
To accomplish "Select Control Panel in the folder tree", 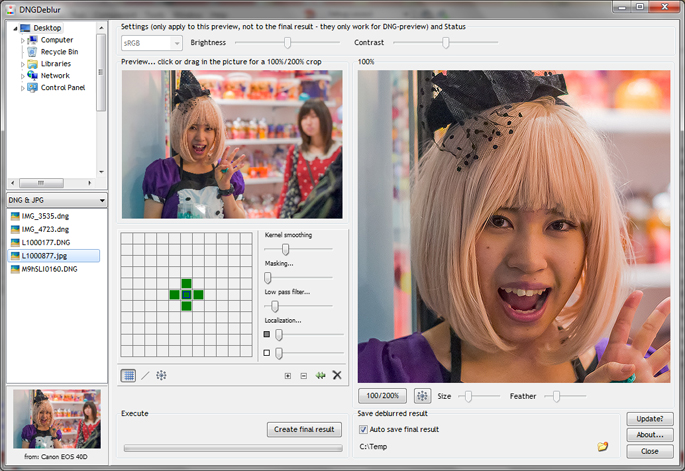I will (x=63, y=87).
